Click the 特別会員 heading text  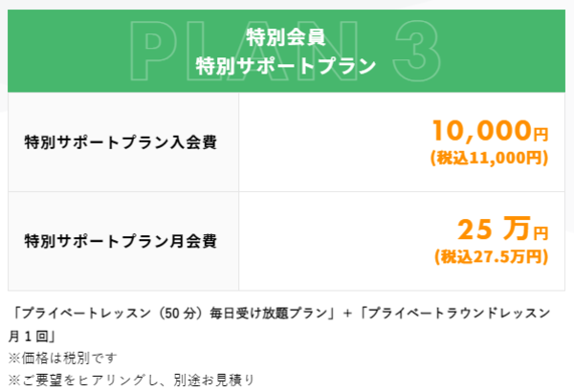(285, 37)
